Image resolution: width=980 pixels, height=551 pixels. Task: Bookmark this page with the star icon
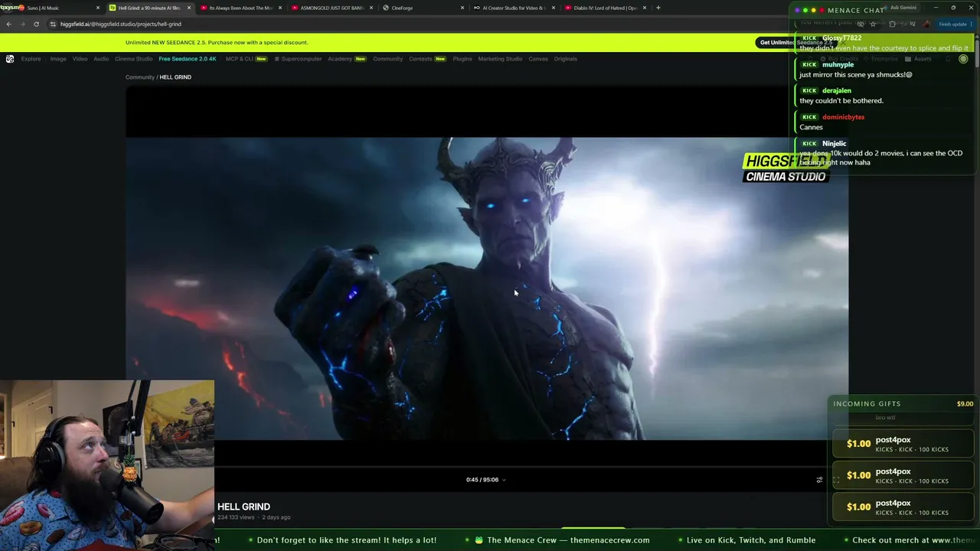click(x=873, y=24)
